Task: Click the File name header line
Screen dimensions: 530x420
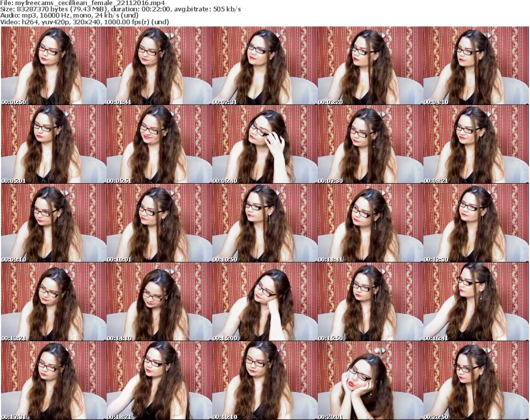Action: tap(82, 3)
